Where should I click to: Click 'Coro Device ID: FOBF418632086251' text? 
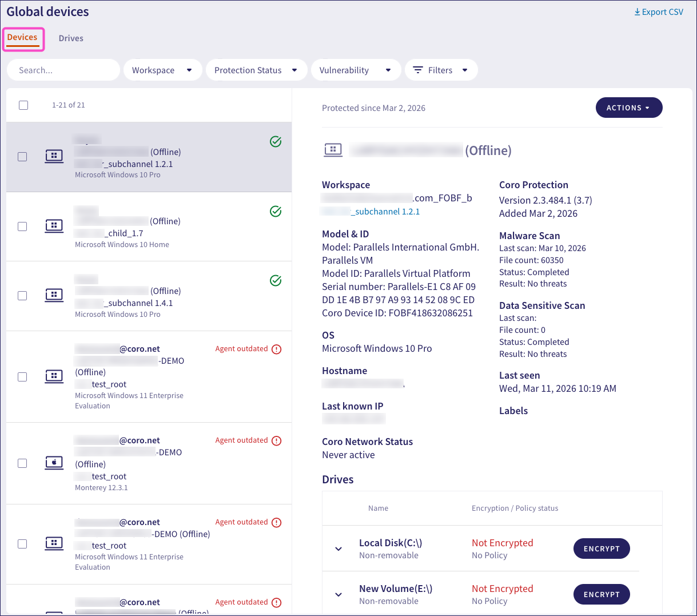(397, 313)
